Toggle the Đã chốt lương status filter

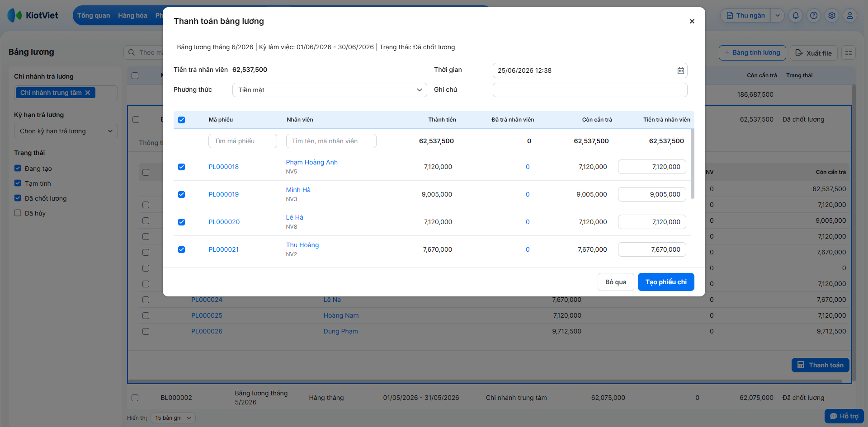tap(18, 198)
